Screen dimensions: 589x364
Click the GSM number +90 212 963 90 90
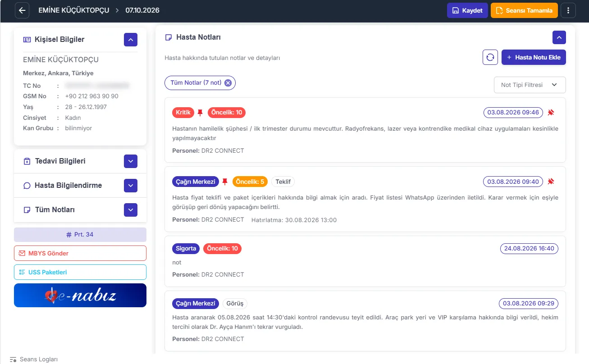(92, 96)
